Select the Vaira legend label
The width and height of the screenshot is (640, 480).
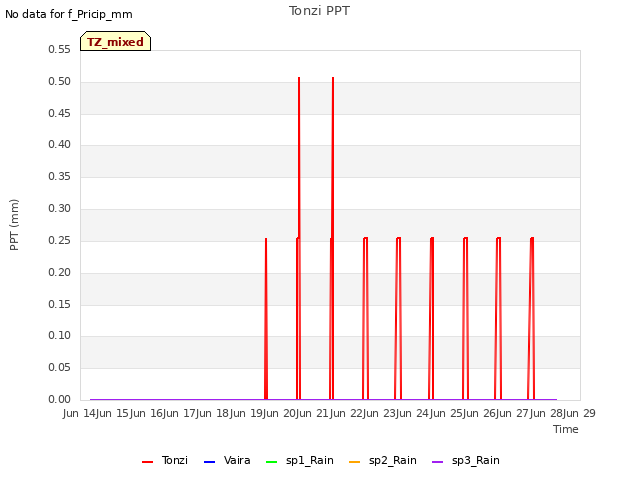pos(237,460)
